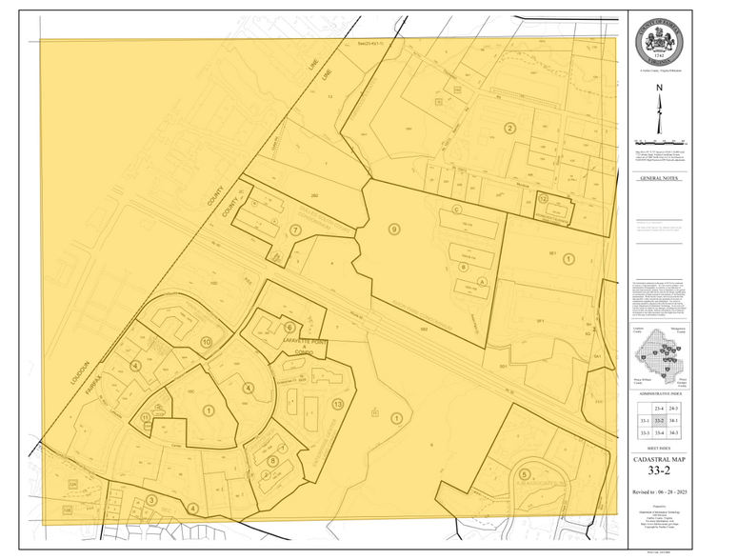Click circled parcel marker 7
The image size is (738, 560).
pyautogui.click(x=295, y=230)
